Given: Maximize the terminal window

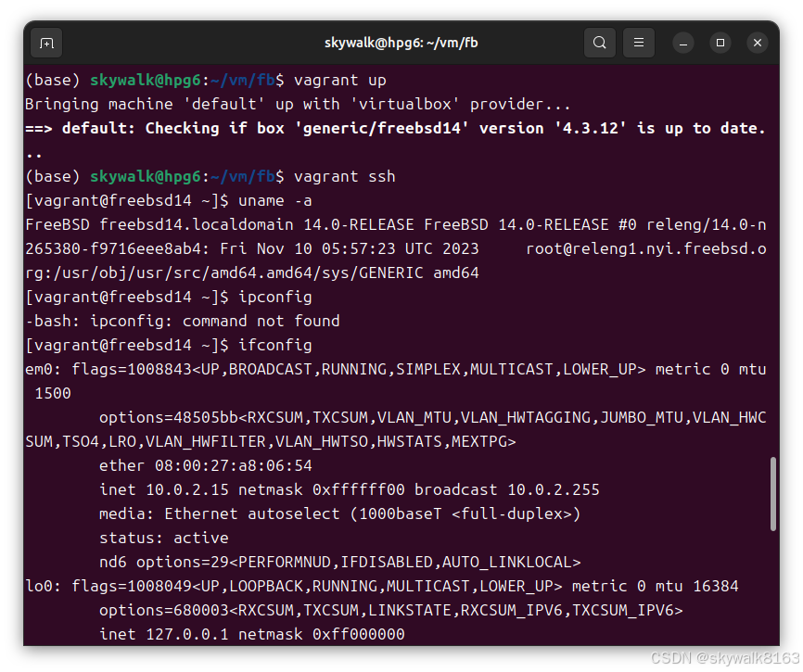Looking at the screenshot, I should click(720, 43).
